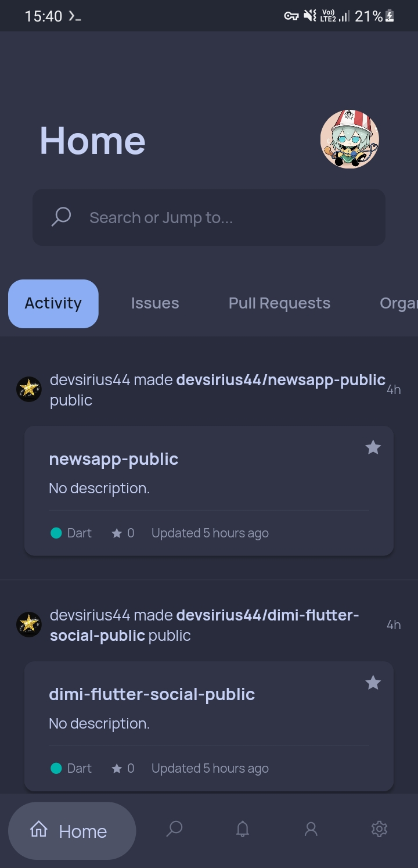The width and height of the screenshot is (418, 868).
Task: Open the dimi-flutter-social-public repository card
Action: [x=209, y=726]
